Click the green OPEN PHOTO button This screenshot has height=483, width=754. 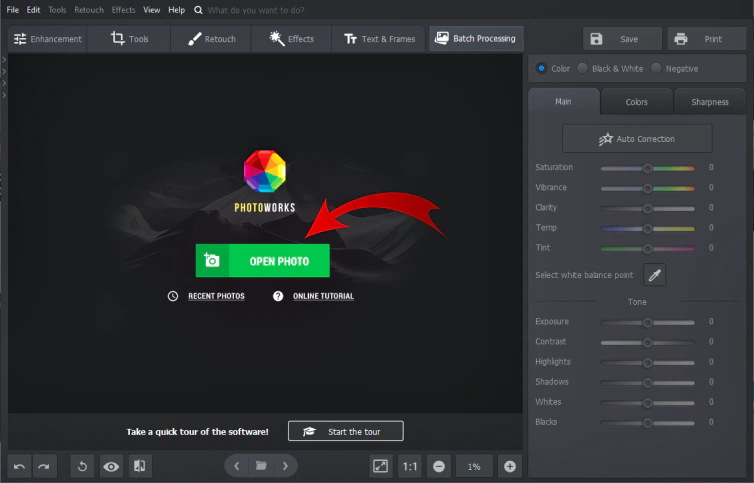click(x=263, y=261)
